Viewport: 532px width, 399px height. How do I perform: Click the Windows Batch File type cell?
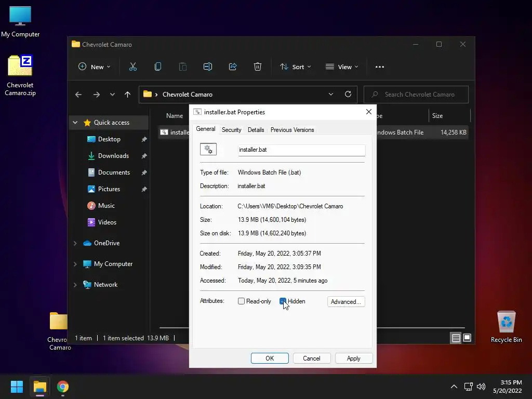pyautogui.click(x=400, y=132)
